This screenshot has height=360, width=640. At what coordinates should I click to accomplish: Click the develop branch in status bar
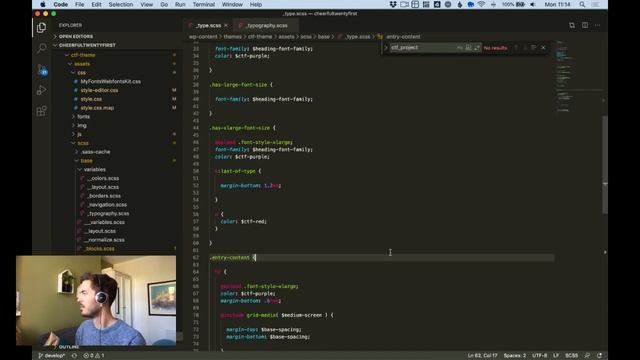tap(52, 356)
